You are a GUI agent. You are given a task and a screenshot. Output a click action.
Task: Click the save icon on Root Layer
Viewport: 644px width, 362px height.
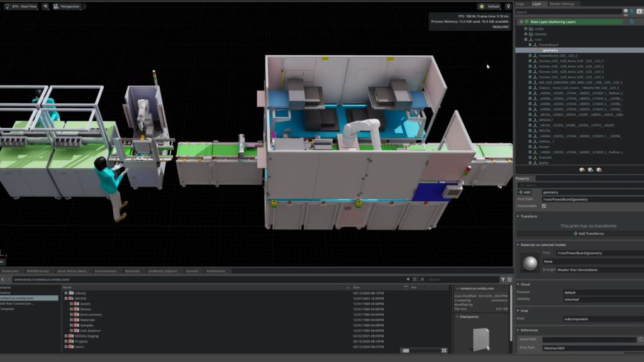(631, 21)
